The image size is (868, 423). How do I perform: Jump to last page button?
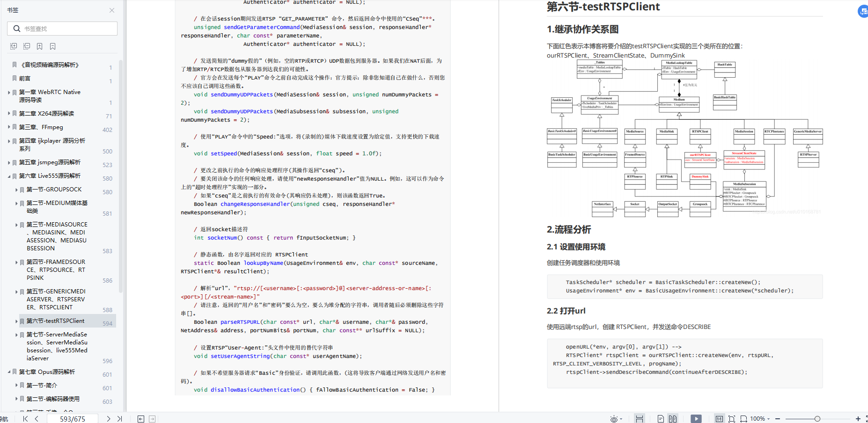coord(119,419)
